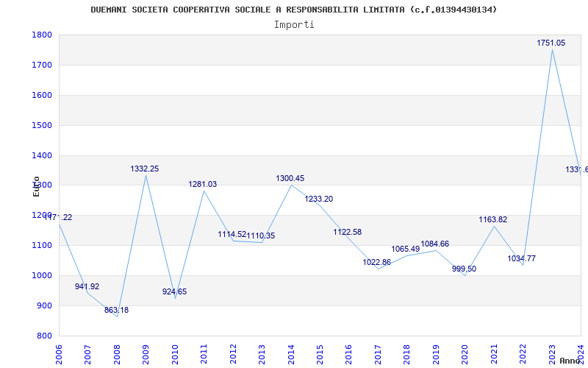Click the 1281.03 value label
This screenshot has width=588, height=368.
[x=203, y=185]
